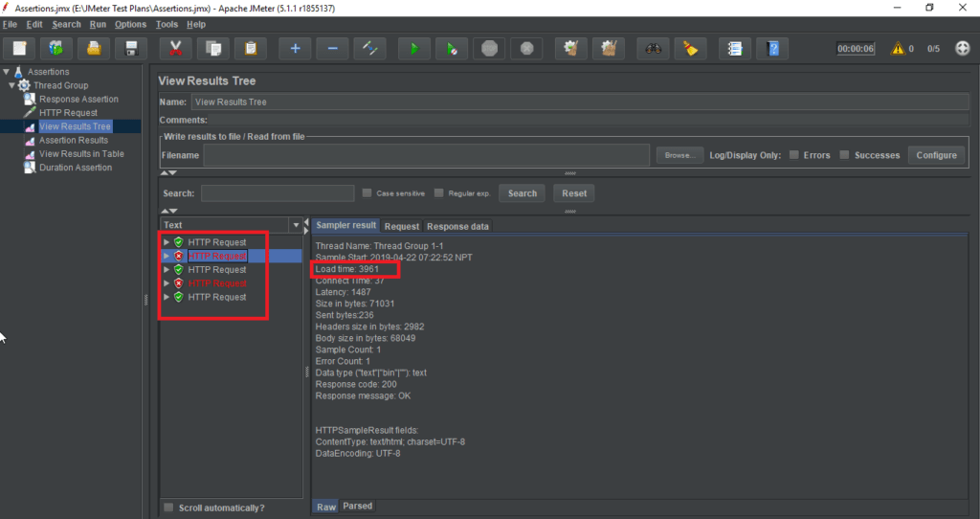Viewport: 980px width, 519px height.
Task: Click Start no pauses icon
Action: coord(452,49)
